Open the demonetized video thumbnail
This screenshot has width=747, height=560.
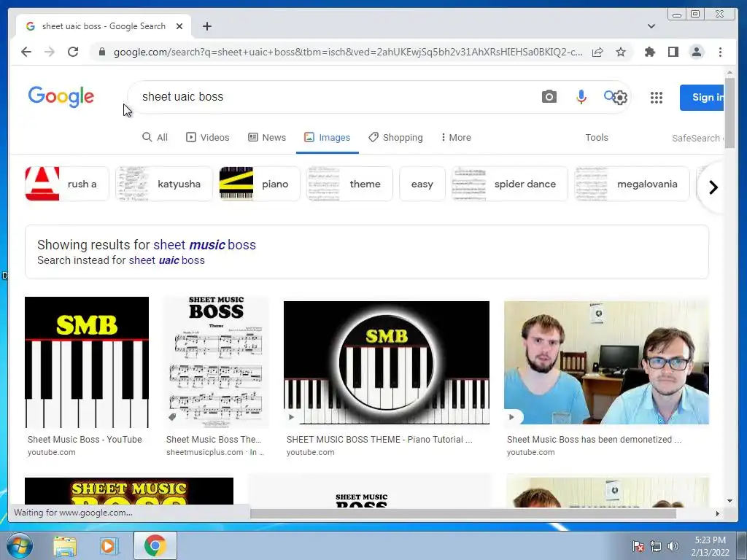point(606,362)
